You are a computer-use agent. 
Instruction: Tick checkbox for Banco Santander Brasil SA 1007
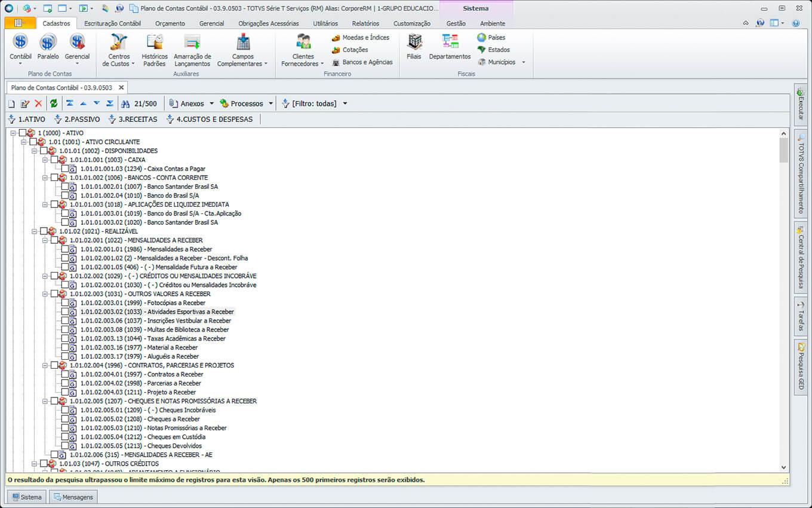(x=65, y=187)
